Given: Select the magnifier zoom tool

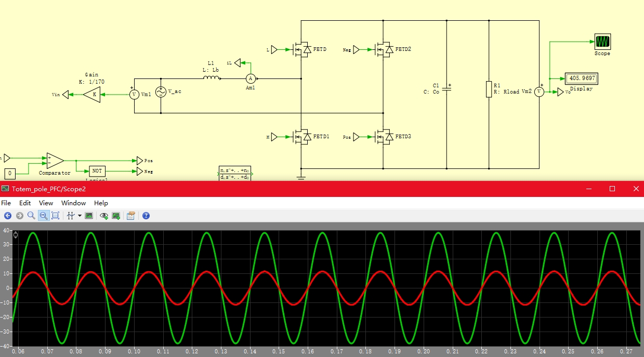Looking at the screenshot, I should (x=31, y=216).
